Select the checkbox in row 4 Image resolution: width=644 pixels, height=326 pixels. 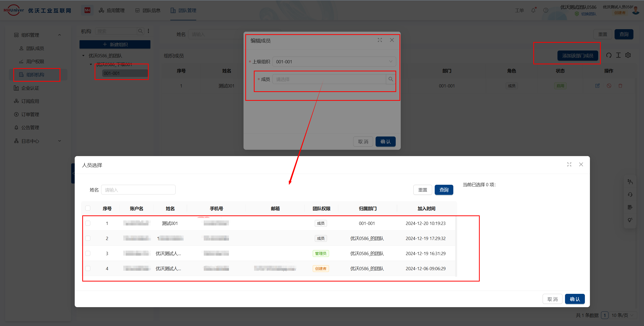tap(88, 268)
